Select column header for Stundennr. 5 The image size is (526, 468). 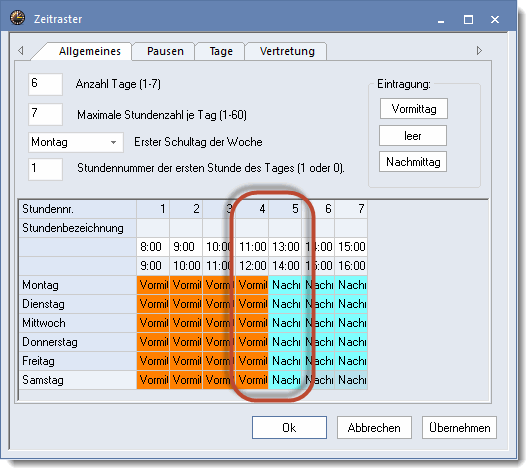coord(285,209)
